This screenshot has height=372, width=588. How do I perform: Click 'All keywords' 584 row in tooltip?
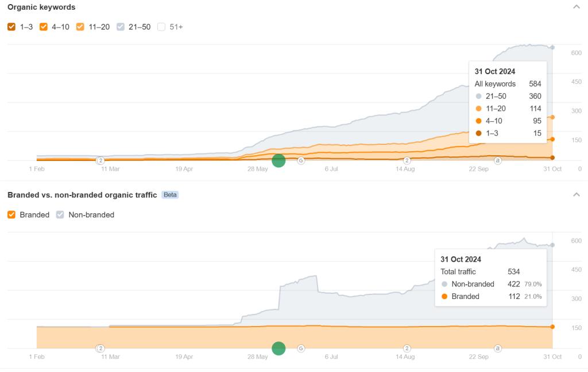click(x=508, y=84)
